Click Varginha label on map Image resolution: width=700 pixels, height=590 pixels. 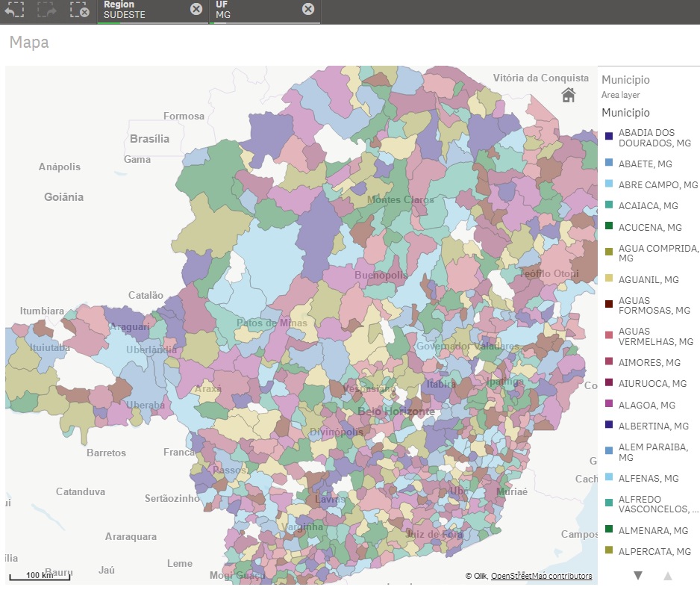[x=302, y=527]
